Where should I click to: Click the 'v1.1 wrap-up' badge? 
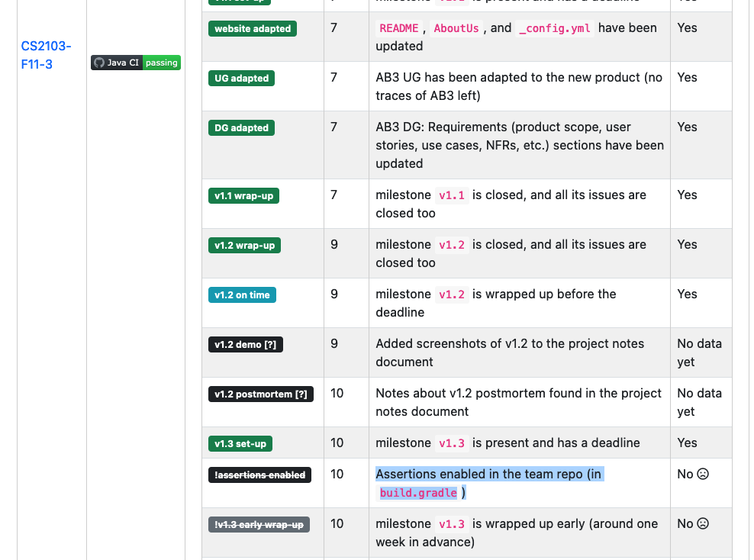[x=243, y=195]
